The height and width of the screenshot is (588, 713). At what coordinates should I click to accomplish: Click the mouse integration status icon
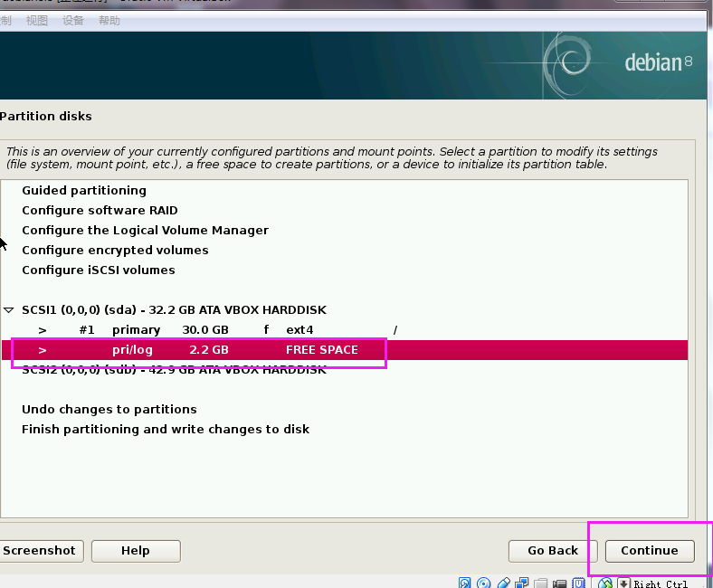coord(604,583)
